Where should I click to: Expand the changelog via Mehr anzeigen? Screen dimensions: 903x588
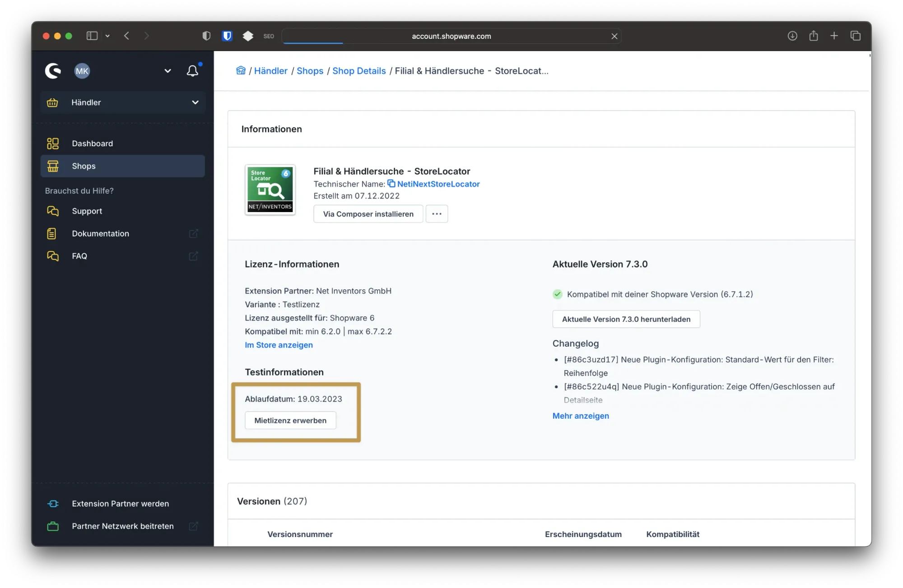(x=581, y=416)
